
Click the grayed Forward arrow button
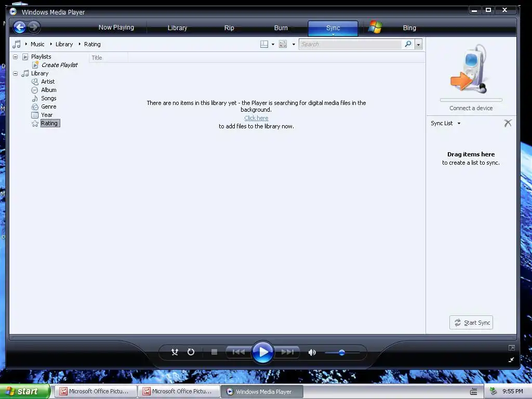34,27
